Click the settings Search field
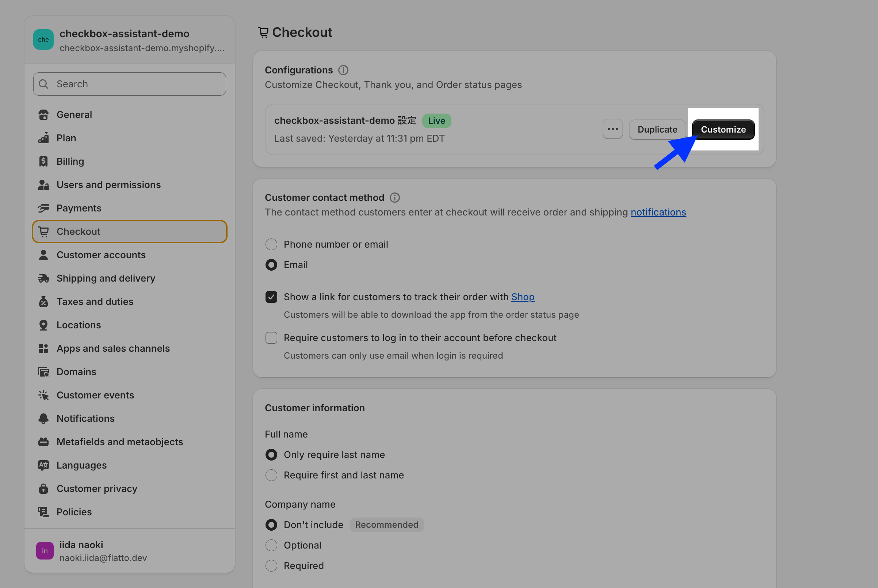The width and height of the screenshot is (878, 588). coord(129,84)
